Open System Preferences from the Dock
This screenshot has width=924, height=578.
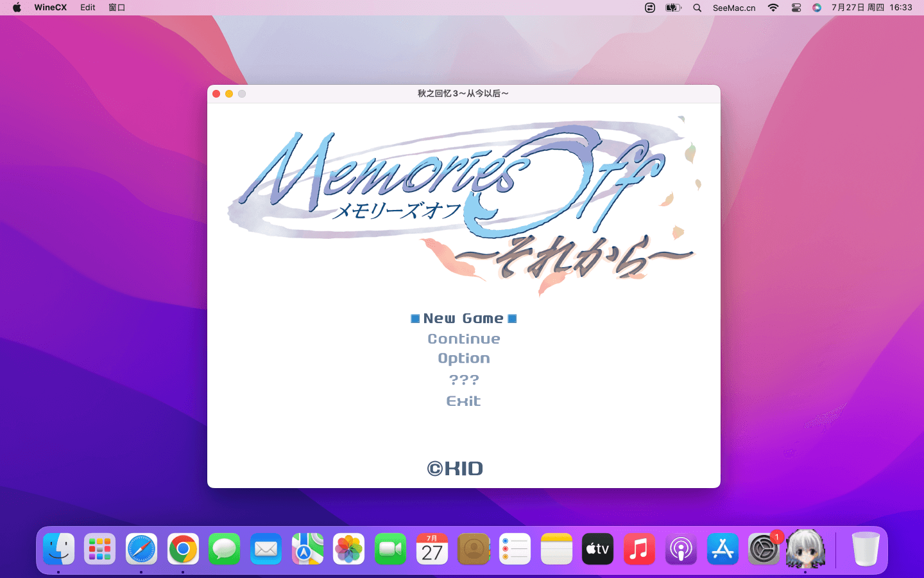coord(764,549)
